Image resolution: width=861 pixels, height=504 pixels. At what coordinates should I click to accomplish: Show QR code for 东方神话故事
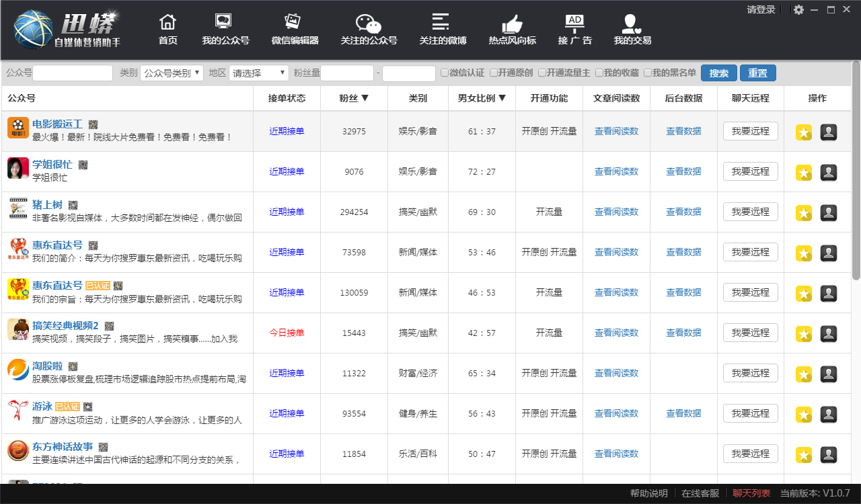tap(103, 447)
